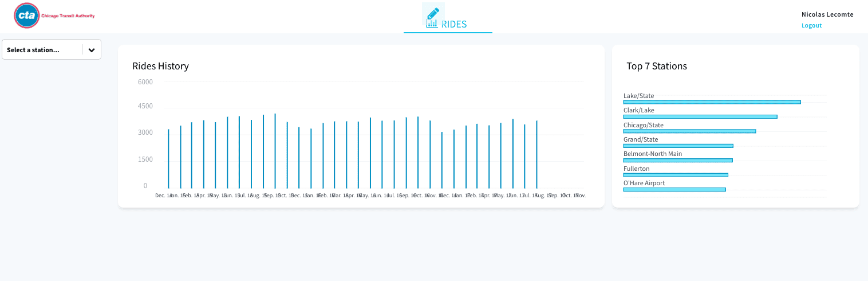The height and width of the screenshot is (281, 868).
Task: Click the Belmont-North Main station label
Action: (x=652, y=154)
